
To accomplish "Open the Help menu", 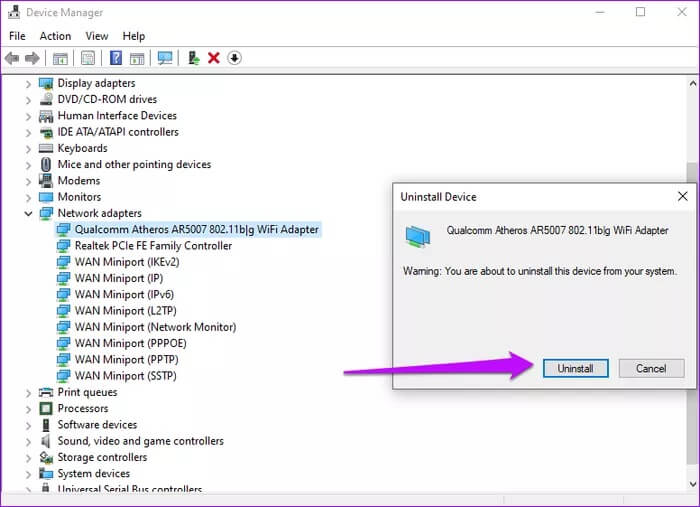I will [134, 36].
